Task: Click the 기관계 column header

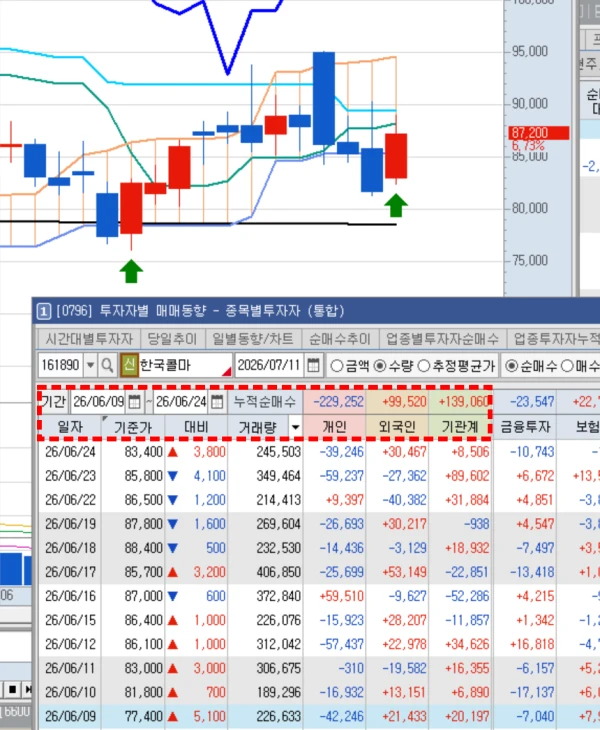Action: (x=460, y=427)
